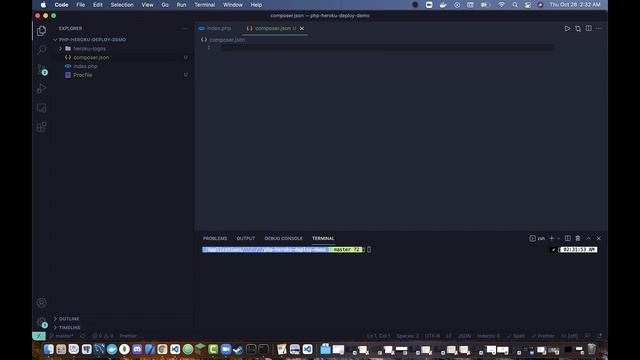Expand the heroku-logos folder
Screen dimensions: 640x360
tap(89, 49)
